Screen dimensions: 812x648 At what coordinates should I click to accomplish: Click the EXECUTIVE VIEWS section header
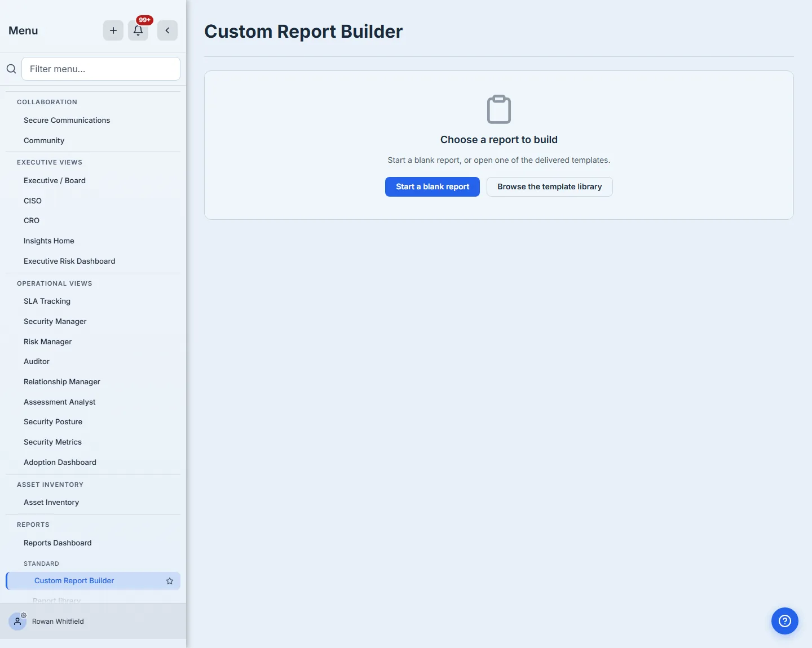click(x=50, y=162)
